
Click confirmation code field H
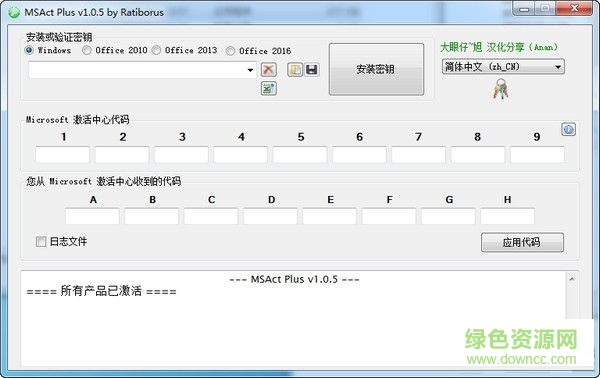pyautogui.click(x=507, y=217)
